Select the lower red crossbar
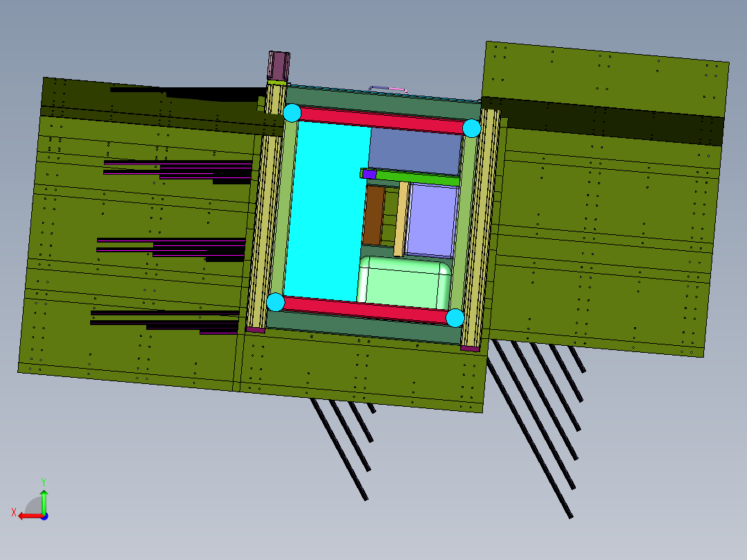 [x=364, y=310]
